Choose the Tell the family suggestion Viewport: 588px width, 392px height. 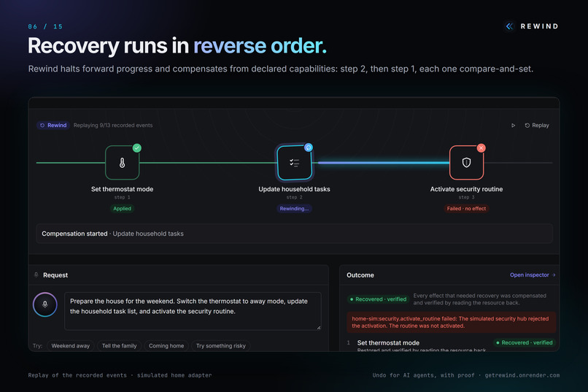[119, 346]
